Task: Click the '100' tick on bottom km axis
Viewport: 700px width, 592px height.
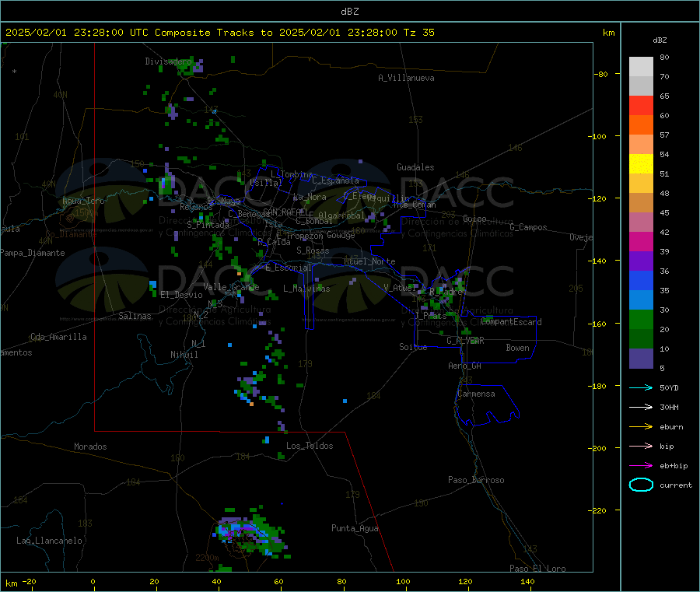Action: 403,582
